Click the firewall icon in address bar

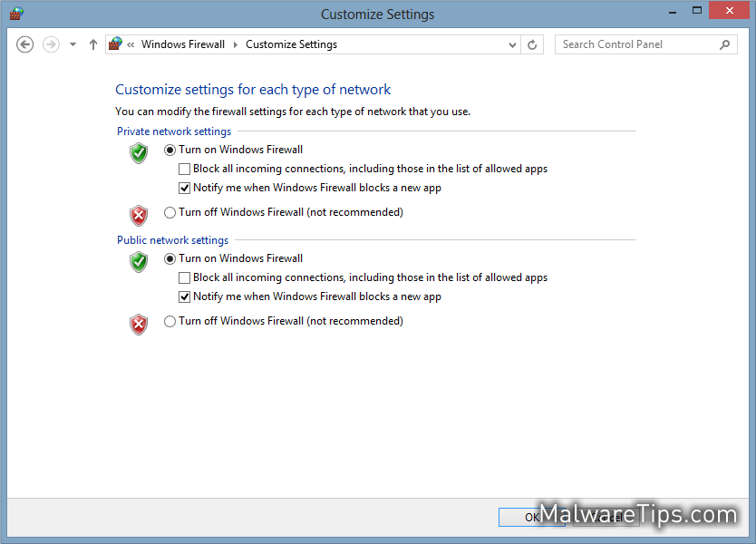click(115, 44)
